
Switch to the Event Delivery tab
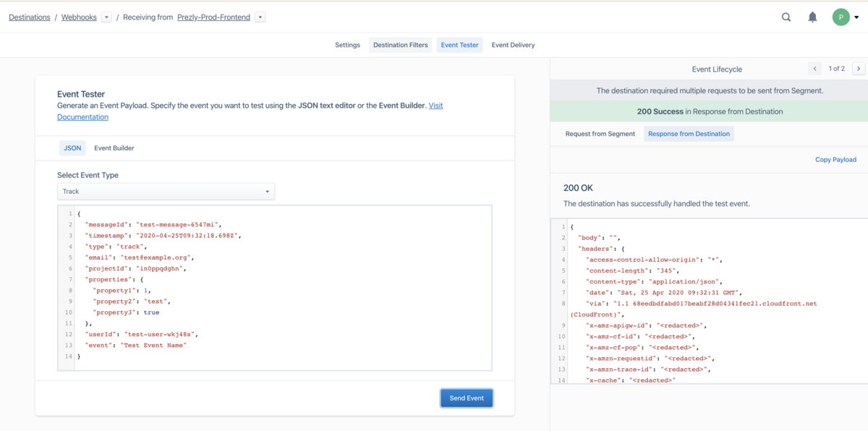513,45
